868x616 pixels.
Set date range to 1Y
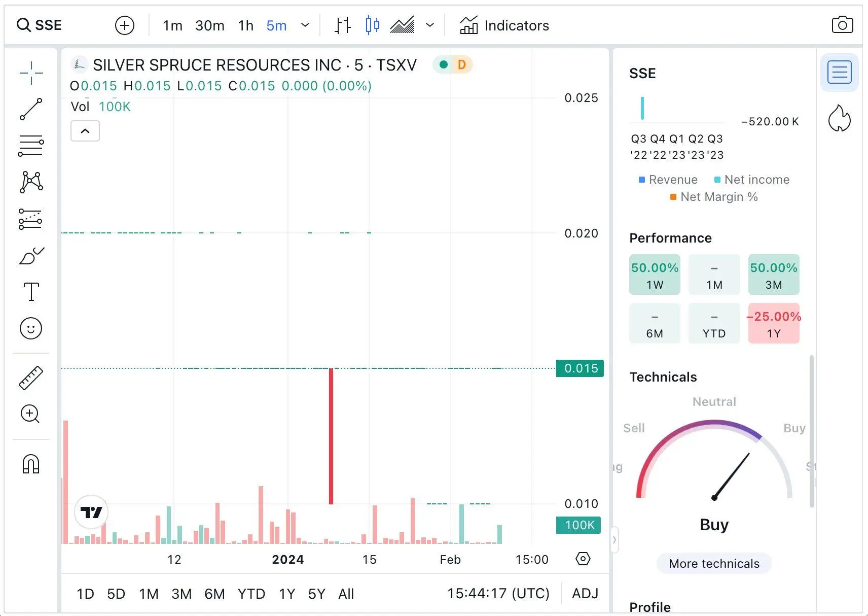(x=287, y=594)
